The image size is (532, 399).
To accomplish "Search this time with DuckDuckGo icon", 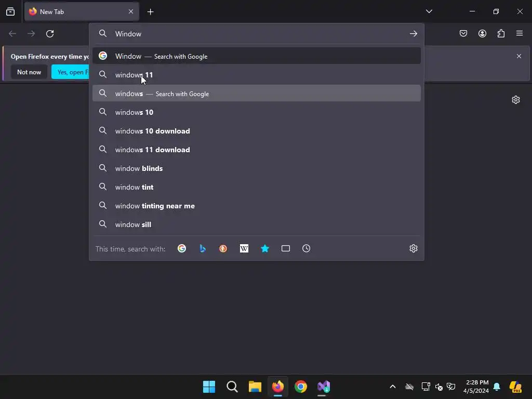I will pos(223,248).
